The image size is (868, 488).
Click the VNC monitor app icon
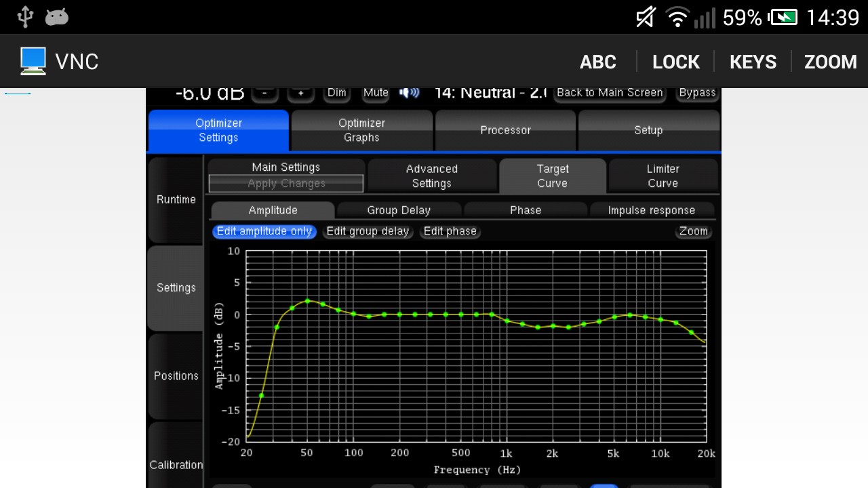[x=33, y=61]
